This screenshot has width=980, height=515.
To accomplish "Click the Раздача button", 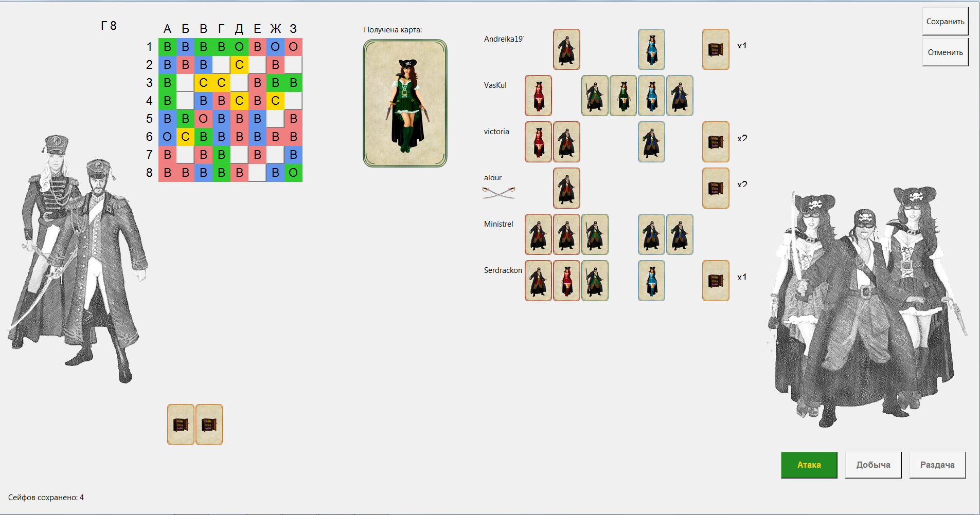I will [x=937, y=465].
